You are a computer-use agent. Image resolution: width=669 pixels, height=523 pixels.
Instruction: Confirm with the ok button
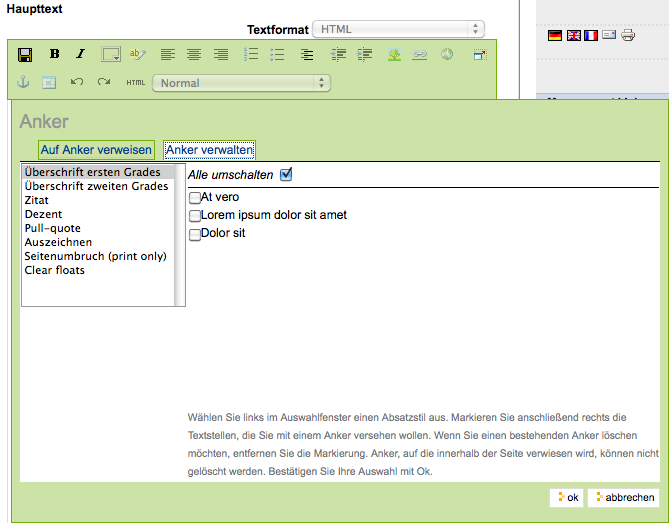click(567, 498)
